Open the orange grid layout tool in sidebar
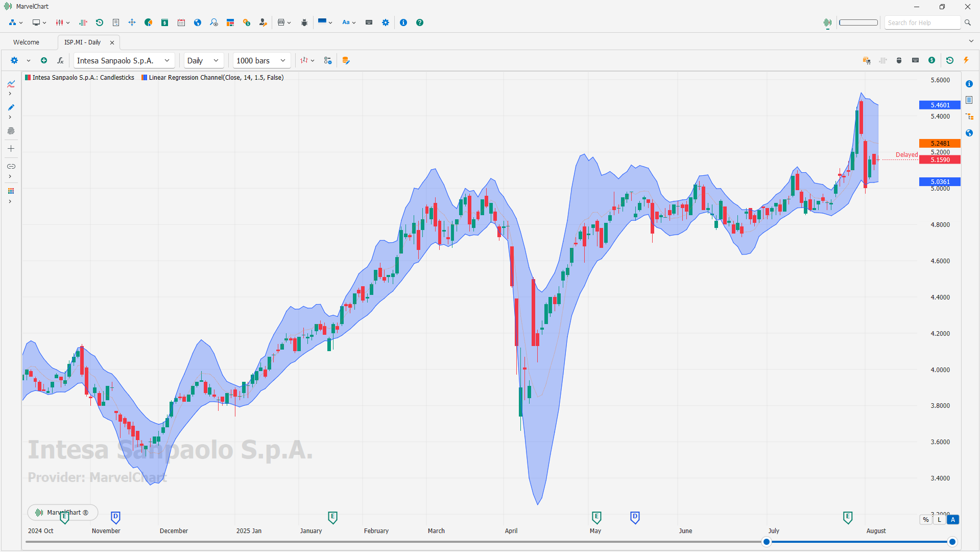Viewport: 980px width, 552px height. coord(11,191)
